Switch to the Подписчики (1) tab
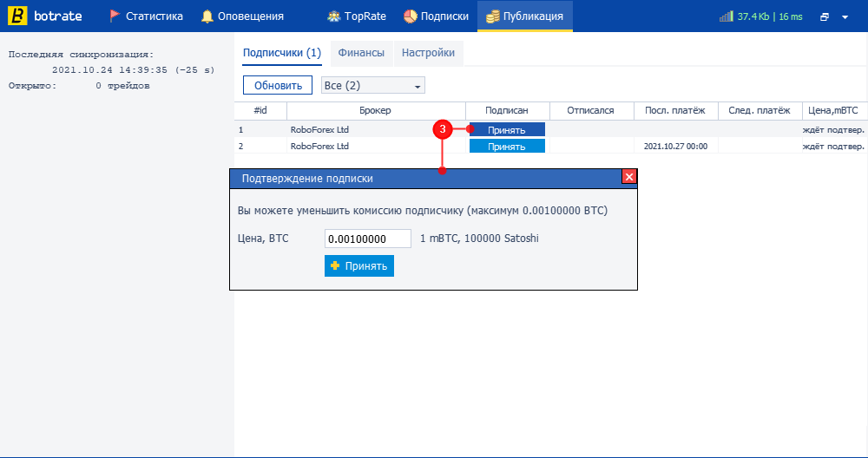868x458 pixels. [x=282, y=53]
